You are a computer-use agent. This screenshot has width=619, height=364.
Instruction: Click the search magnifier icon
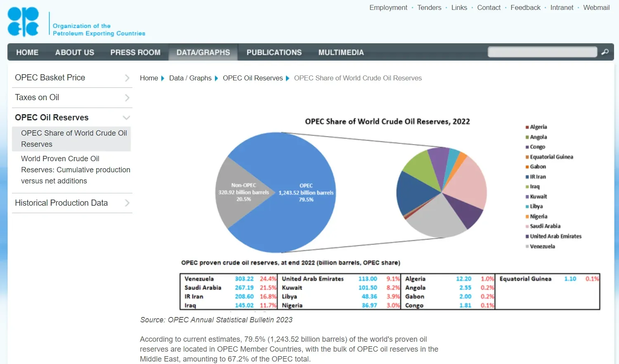[x=605, y=52]
